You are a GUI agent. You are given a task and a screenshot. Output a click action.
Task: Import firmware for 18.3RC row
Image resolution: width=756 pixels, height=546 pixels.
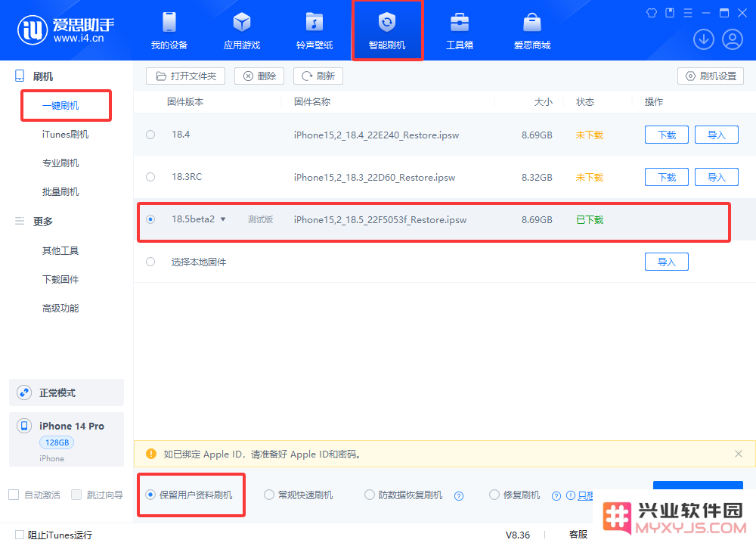(717, 178)
